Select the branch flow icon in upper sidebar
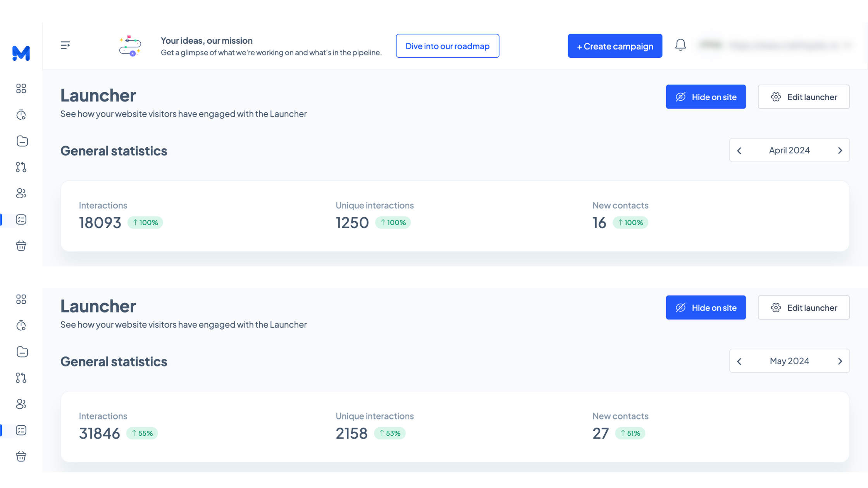The height and width of the screenshot is (488, 868). [21, 167]
